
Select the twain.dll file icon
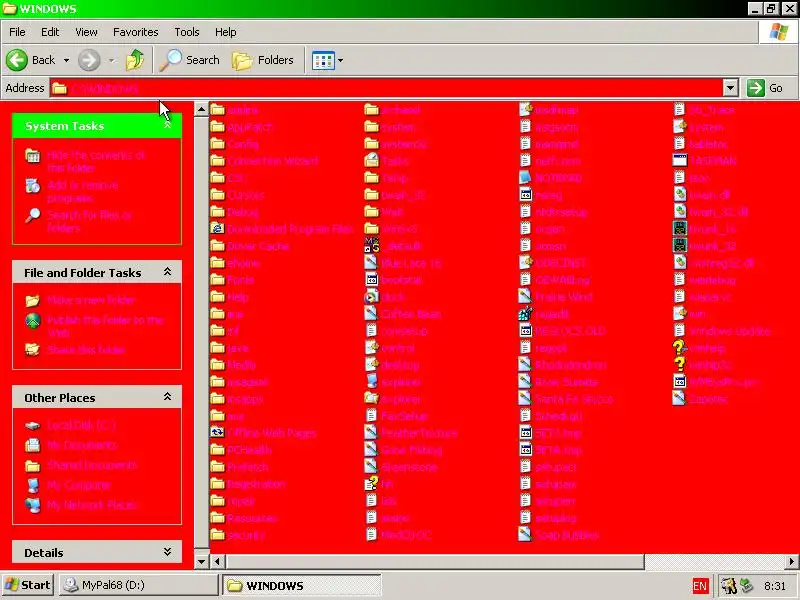point(680,195)
